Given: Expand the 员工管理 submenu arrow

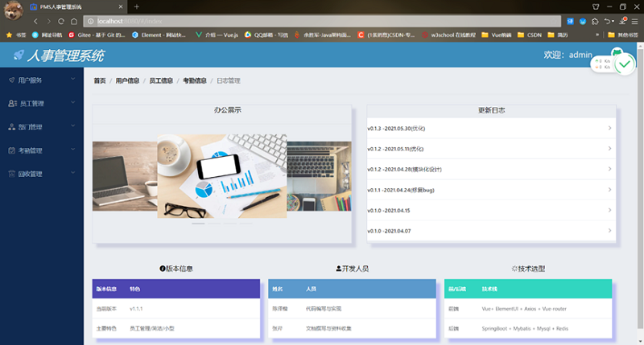Looking at the screenshot, I should tap(72, 103).
